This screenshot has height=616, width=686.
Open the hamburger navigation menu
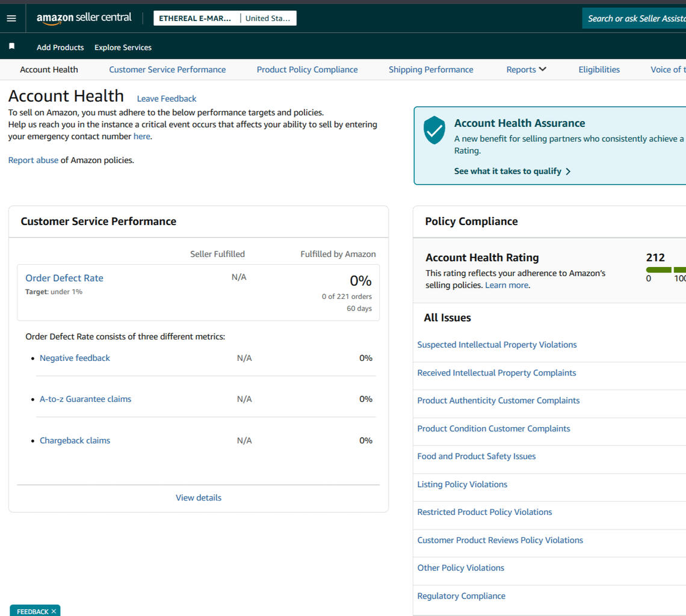point(11,18)
